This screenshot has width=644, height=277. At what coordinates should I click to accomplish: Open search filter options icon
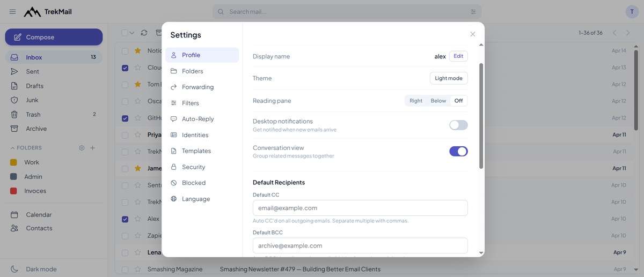point(473,12)
